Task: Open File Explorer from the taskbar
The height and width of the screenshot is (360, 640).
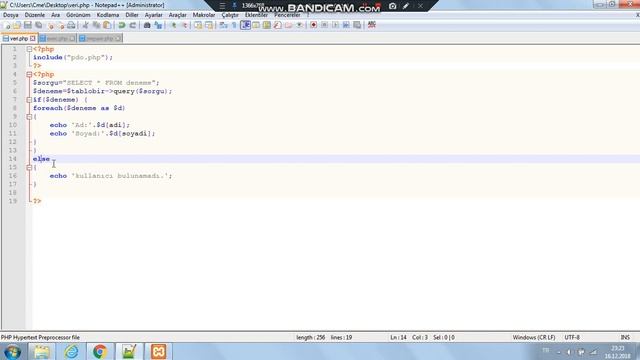Action: pyautogui.click(x=42, y=351)
